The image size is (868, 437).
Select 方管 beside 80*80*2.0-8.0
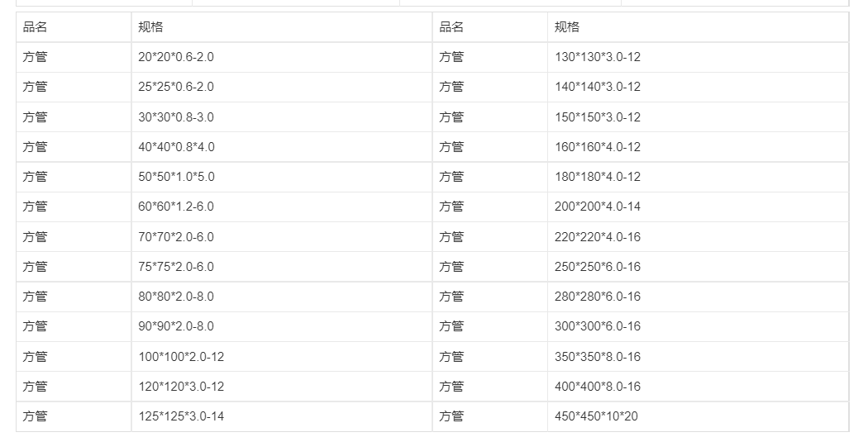coord(35,297)
